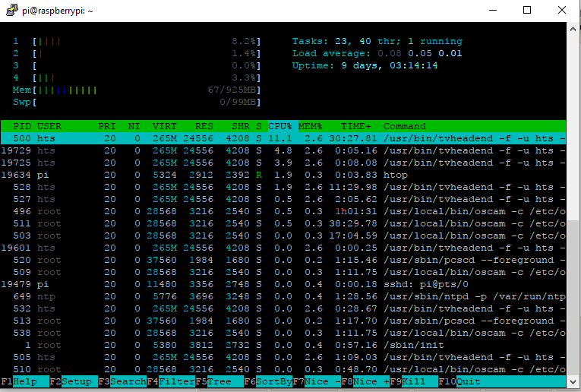Click the terminal vertical scrollbar thumb
This screenshot has width=581, height=392.
click(573, 298)
